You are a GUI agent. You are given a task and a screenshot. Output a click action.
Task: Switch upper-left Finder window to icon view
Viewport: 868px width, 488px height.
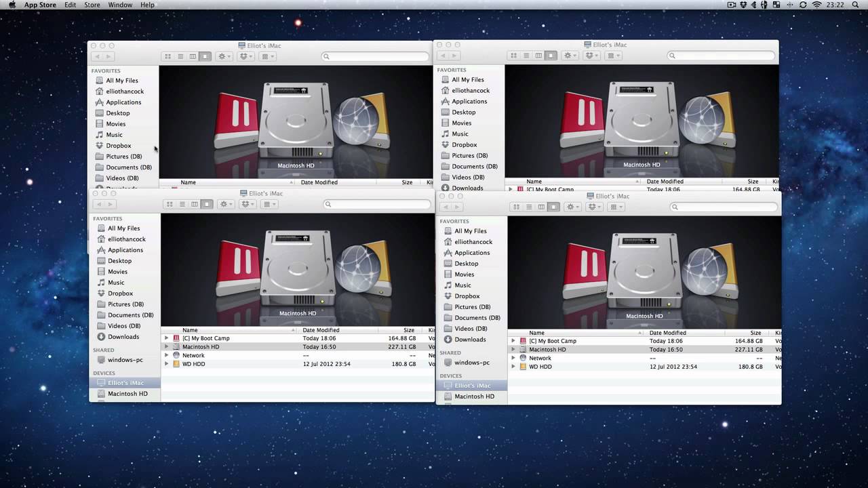168,56
